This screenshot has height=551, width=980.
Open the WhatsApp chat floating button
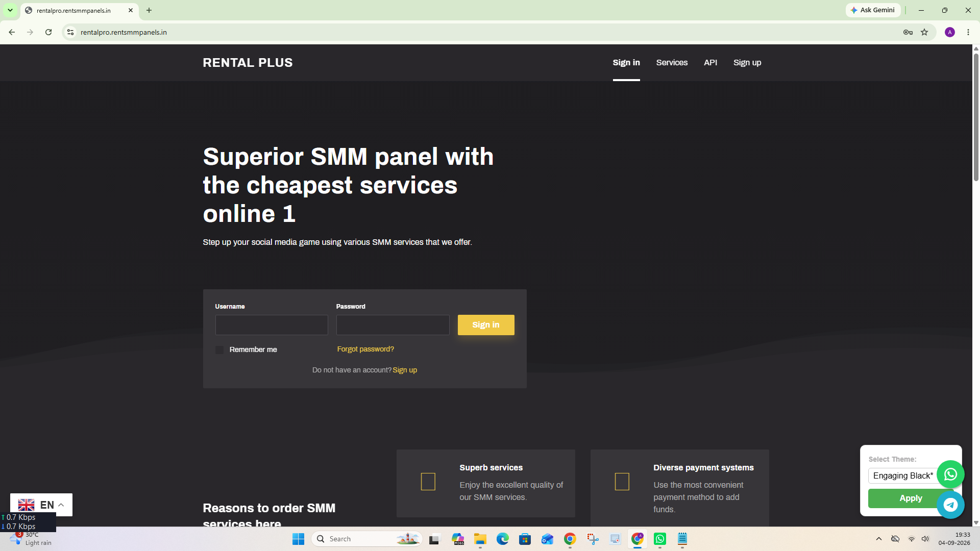950,474
